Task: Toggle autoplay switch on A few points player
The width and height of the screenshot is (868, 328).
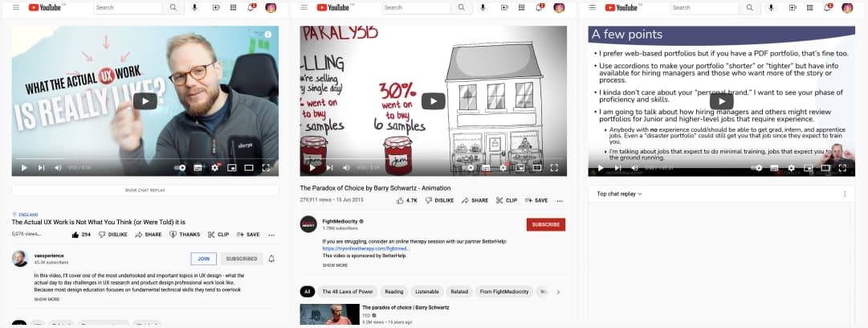Action: (756, 167)
